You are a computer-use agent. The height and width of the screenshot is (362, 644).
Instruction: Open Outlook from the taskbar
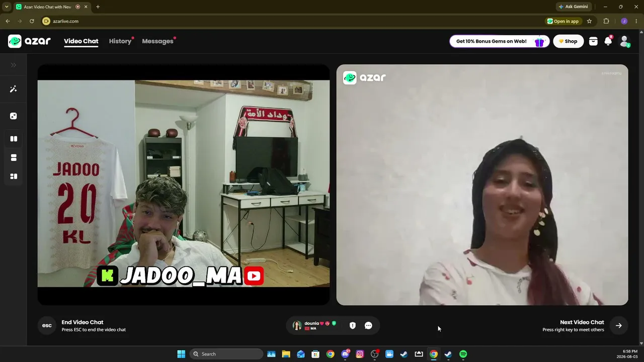click(301, 354)
